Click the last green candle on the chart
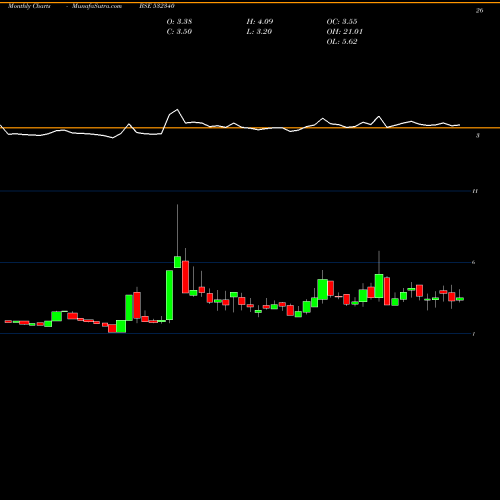500x500 pixels. pos(460,299)
